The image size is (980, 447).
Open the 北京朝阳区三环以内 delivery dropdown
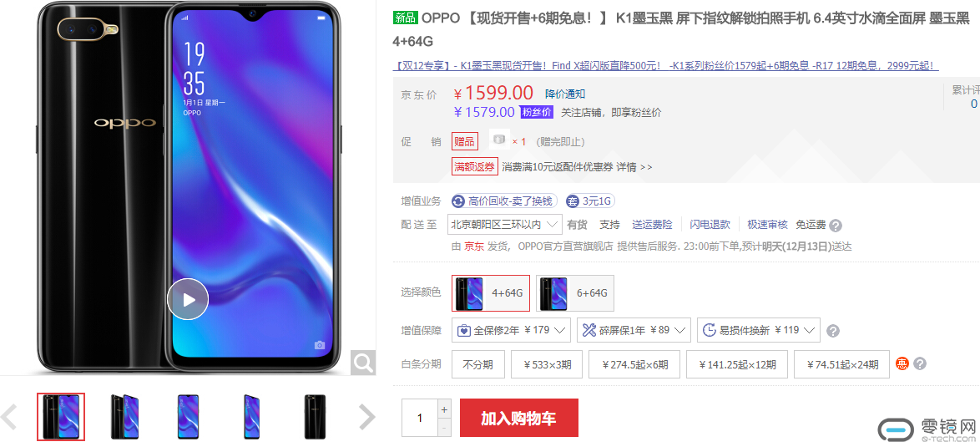pyautogui.click(x=505, y=225)
